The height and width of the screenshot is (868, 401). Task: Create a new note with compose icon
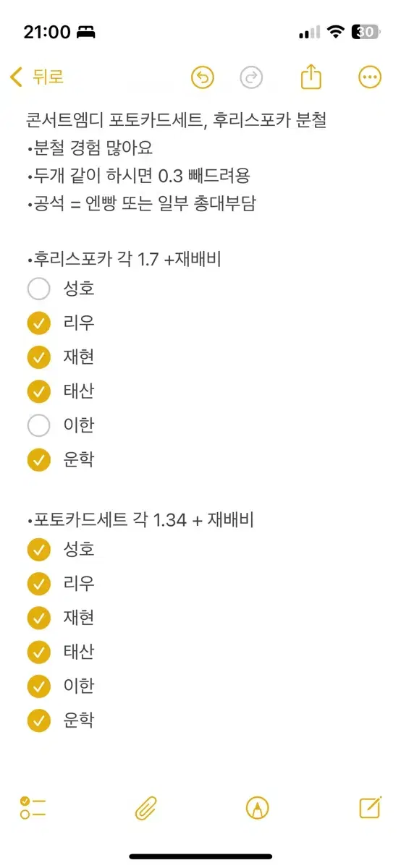371,807
